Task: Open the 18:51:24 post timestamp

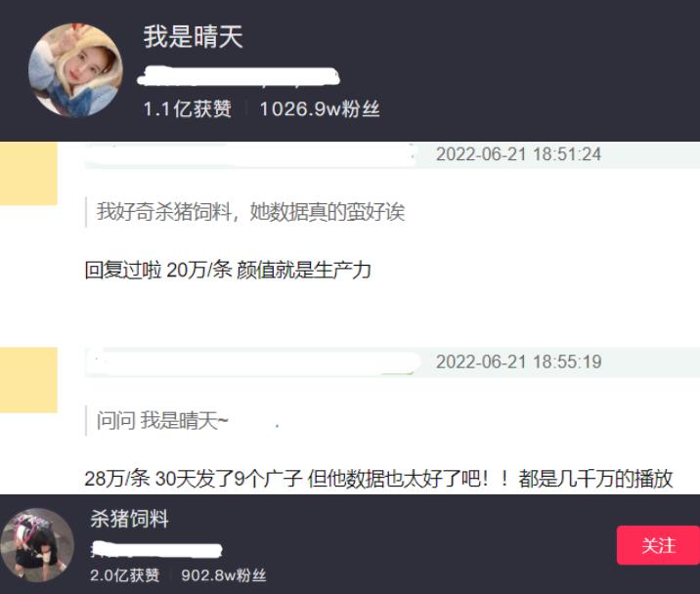Action: [x=518, y=154]
